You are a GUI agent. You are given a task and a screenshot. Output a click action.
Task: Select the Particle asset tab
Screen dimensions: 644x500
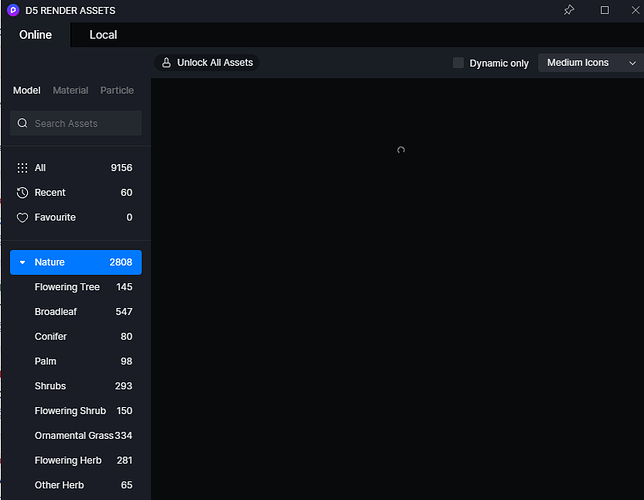(117, 90)
